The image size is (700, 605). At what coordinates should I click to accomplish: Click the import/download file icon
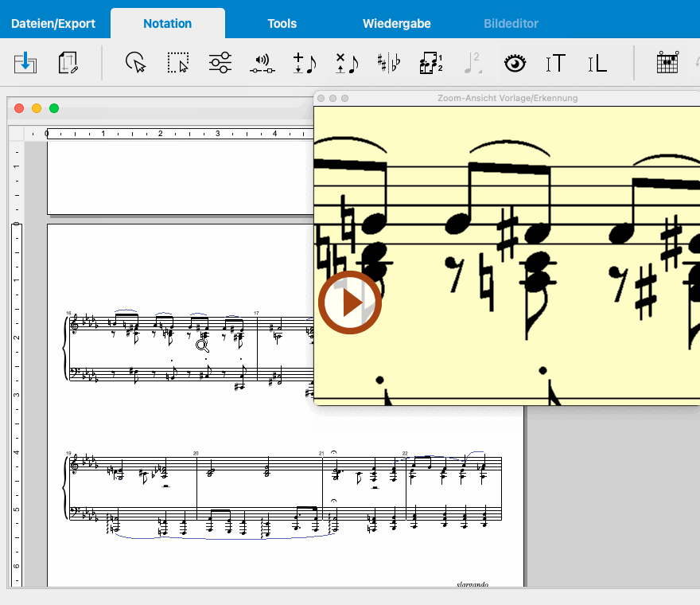[25, 63]
